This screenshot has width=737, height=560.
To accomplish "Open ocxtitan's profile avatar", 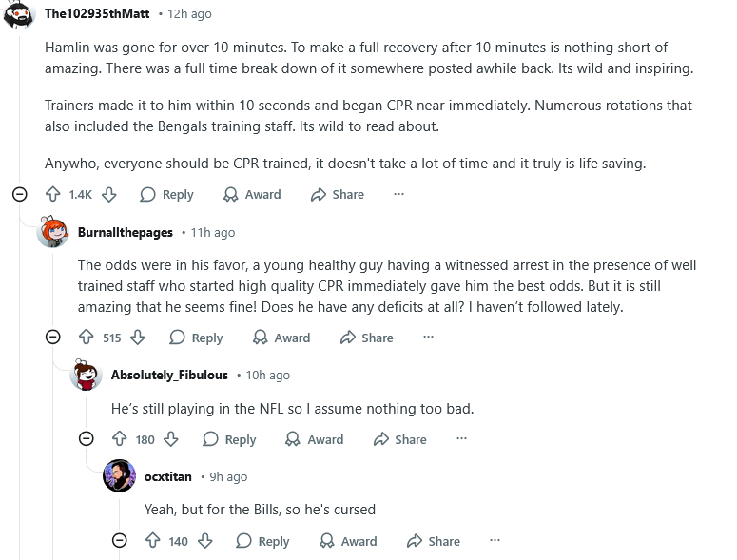I will point(120,476).
